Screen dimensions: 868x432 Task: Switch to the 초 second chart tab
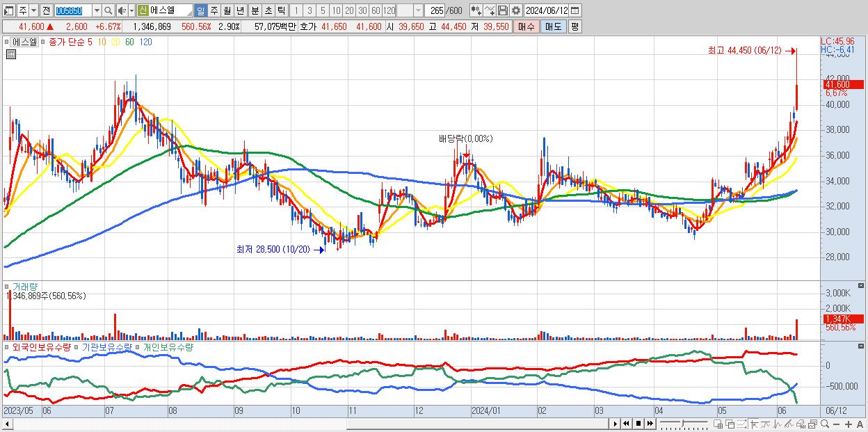268,10
